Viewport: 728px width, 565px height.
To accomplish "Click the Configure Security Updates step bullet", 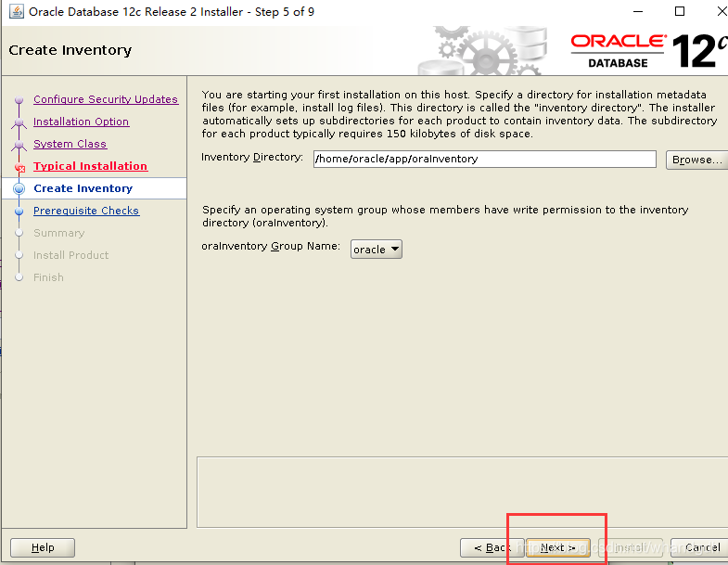I will click(x=19, y=100).
